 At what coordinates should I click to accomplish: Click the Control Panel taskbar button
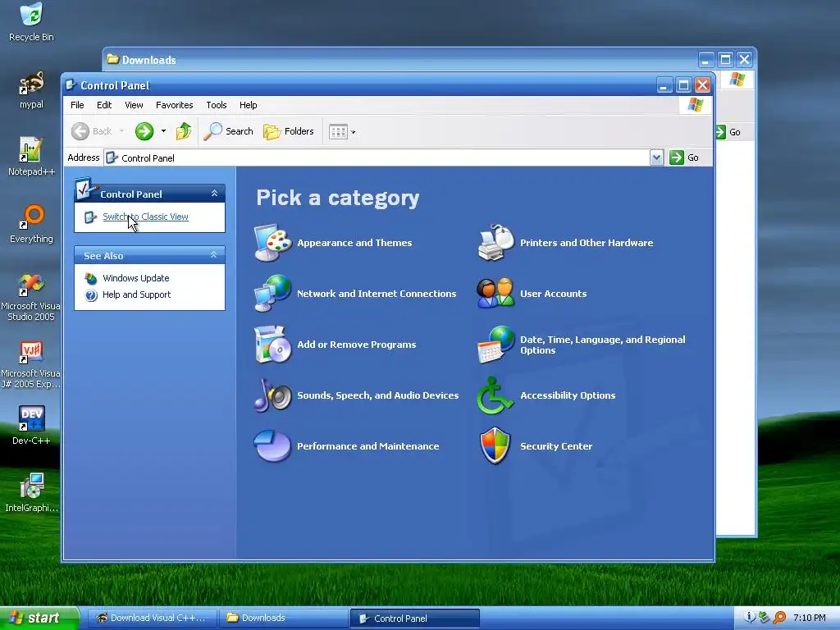tap(414, 619)
